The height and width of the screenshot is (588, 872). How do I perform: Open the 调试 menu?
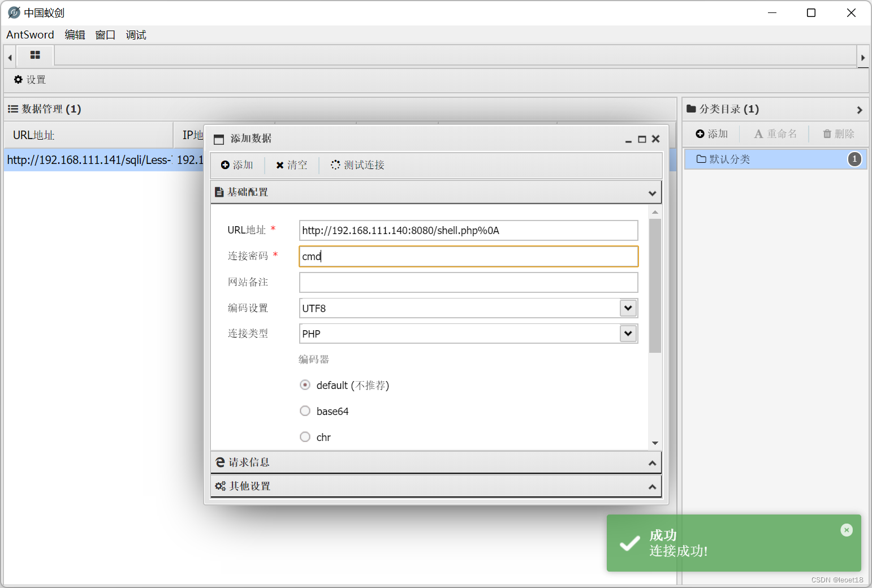[136, 34]
